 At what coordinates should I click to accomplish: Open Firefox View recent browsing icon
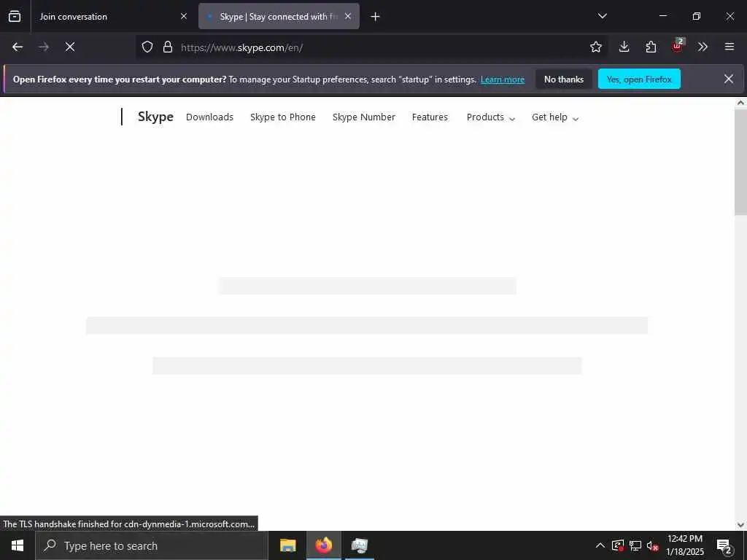15,16
